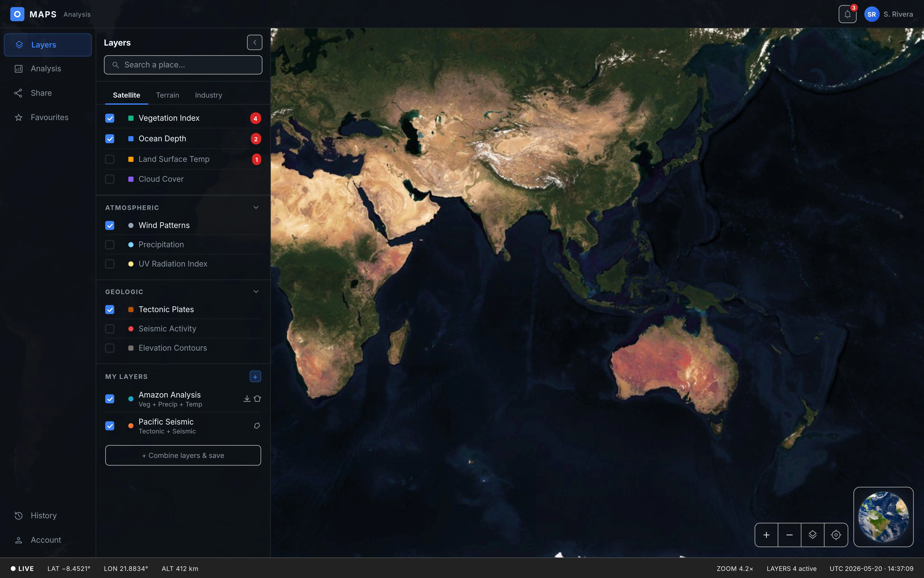924x578 pixels.
Task: Click the red badge 1 on Land Surface Temp
Action: (x=257, y=159)
